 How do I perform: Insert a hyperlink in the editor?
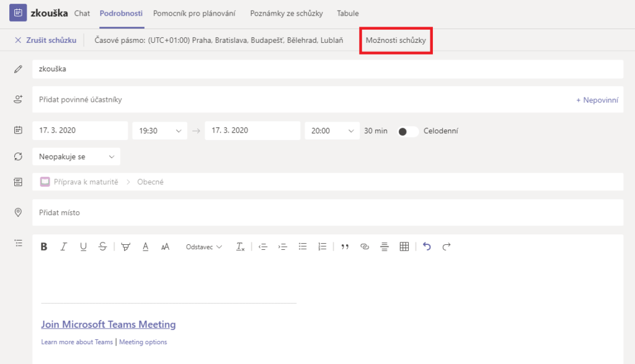point(365,247)
